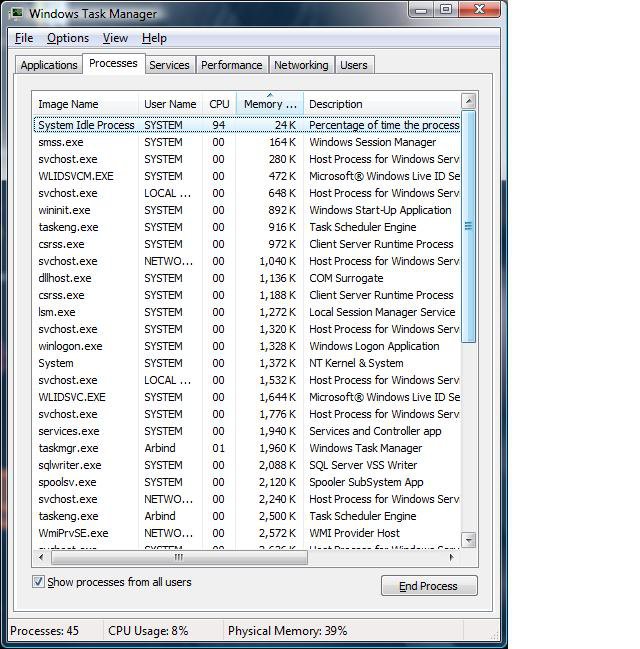
Task: Click the vertical scrollbar down arrow
Action: click(x=469, y=540)
